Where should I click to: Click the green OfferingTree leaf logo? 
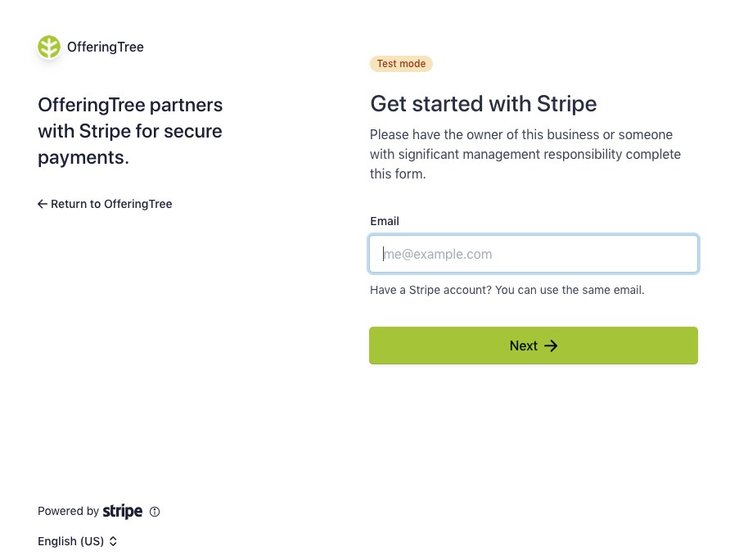tap(49, 47)
